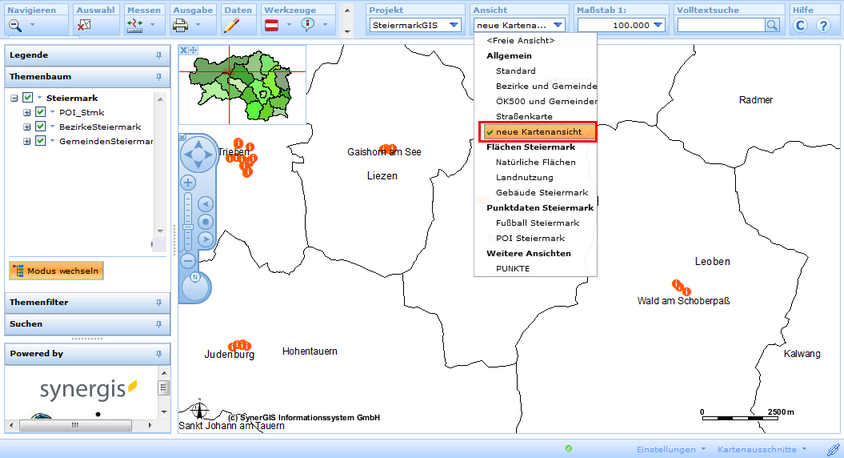This screenshot has height=458, width=844.
Task: Open the question mark help icon
Action: click(823, 25)
